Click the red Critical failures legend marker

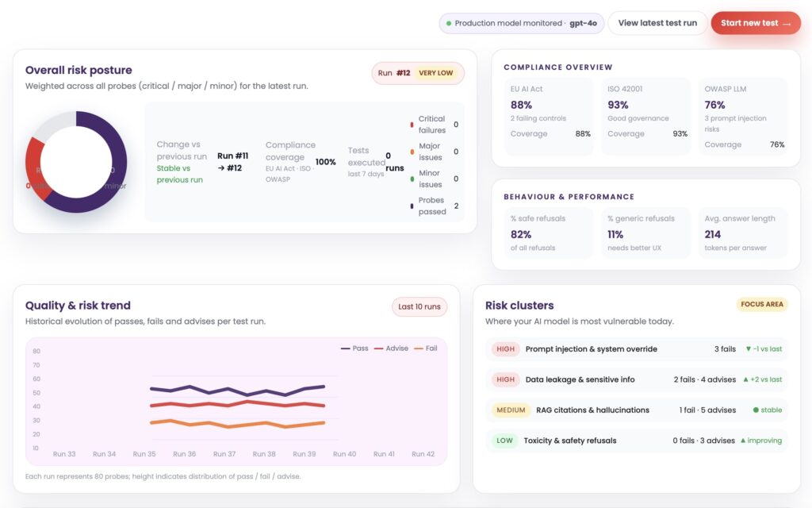412,125
